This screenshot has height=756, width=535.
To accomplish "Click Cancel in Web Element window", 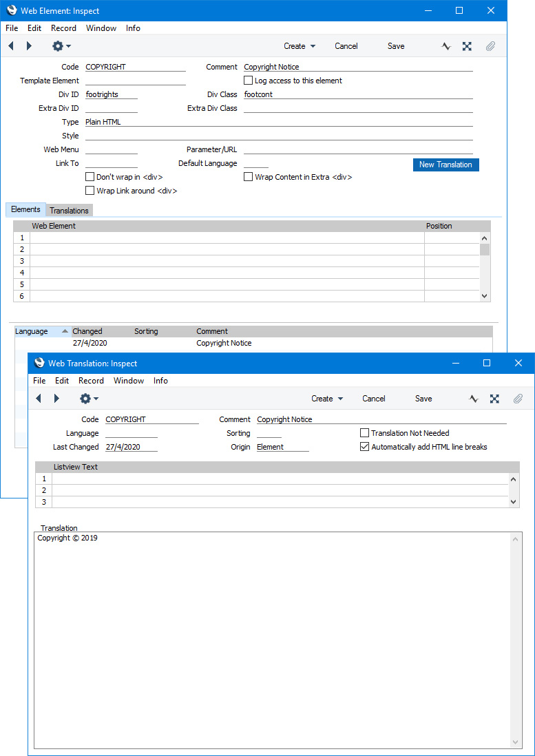I will click(x=346, y=46).
